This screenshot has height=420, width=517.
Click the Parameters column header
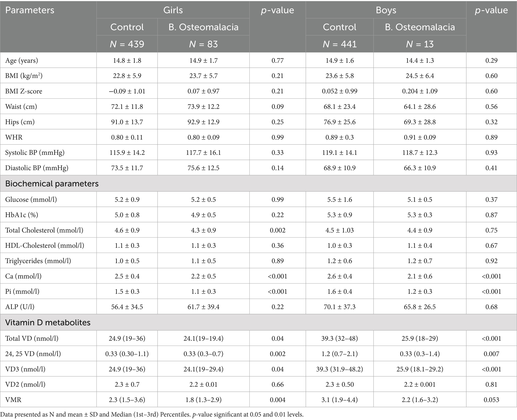coord(30,10)
